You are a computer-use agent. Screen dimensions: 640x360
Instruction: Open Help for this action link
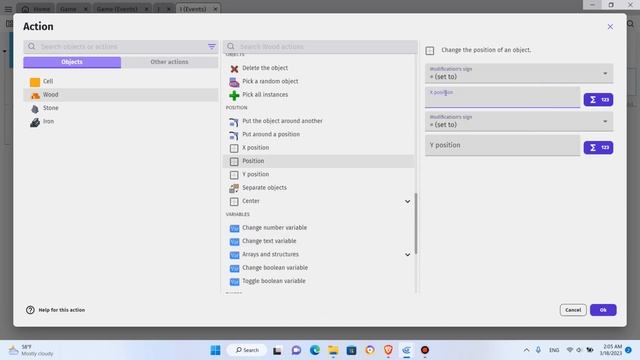pyautogui.click(x=62, y=310)
